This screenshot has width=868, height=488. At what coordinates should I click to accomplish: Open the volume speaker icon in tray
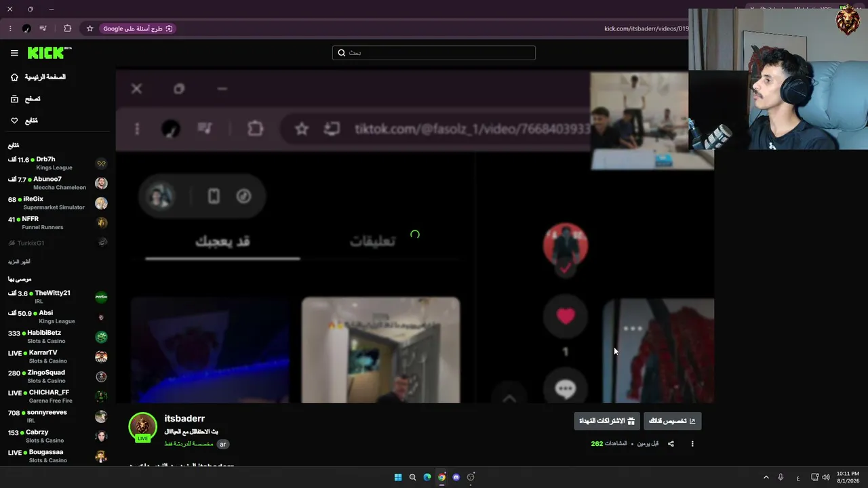pyautogui.click(x=826, y=477)
